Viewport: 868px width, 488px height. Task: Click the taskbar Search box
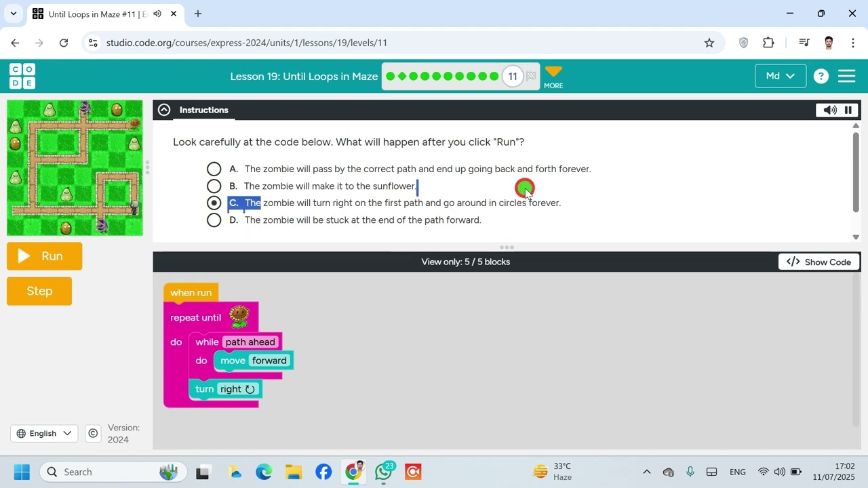click(x=112, y=472)
